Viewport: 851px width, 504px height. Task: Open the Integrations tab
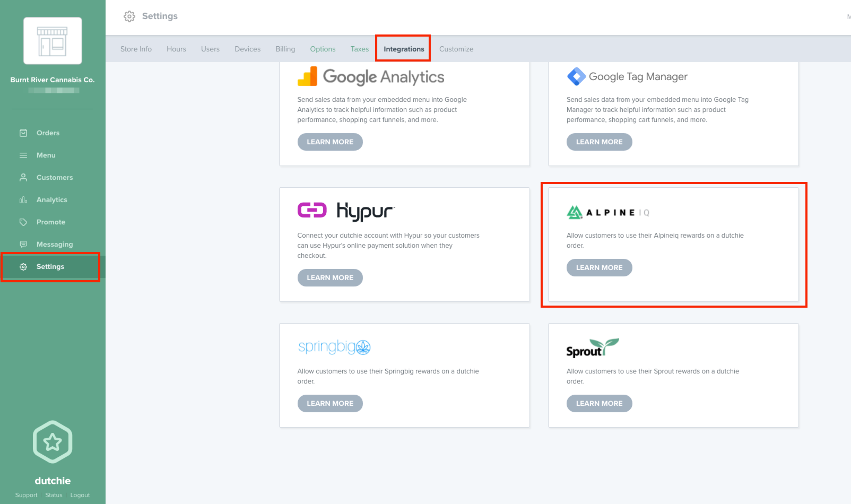click(x=404, y=49)
